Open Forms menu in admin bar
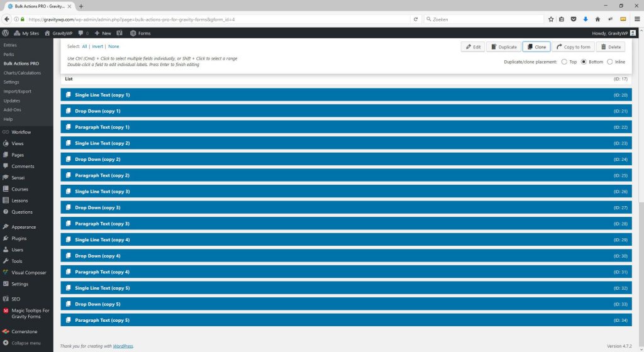Viewport: 644px width, 352px height. tap(140, 33)
